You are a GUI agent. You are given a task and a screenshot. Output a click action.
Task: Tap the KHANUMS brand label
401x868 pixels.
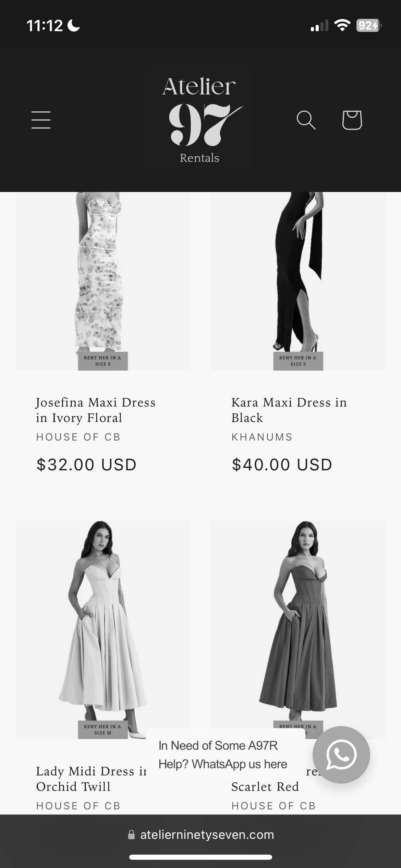click(x=262, y=437)
